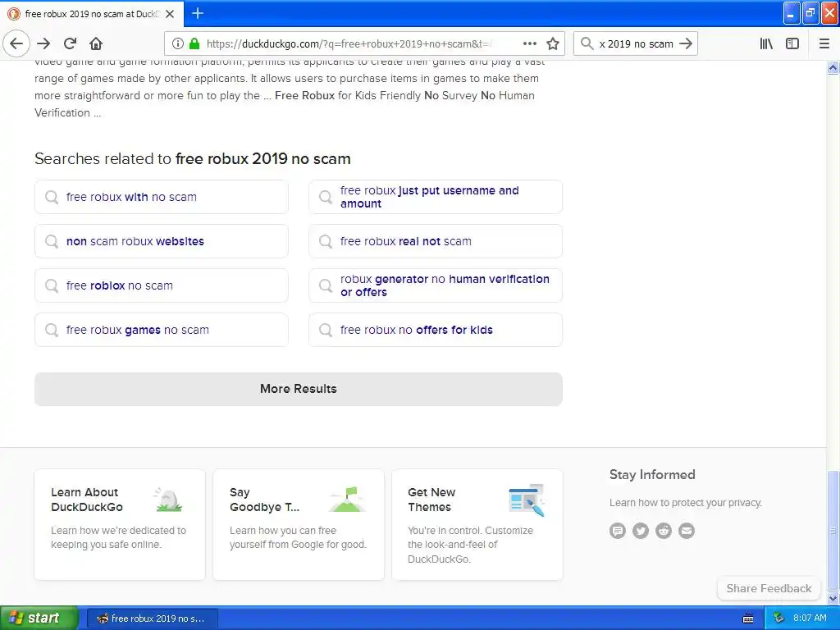
Task: Click the page scrollbar up arrow
Action: tap(833, 67)
